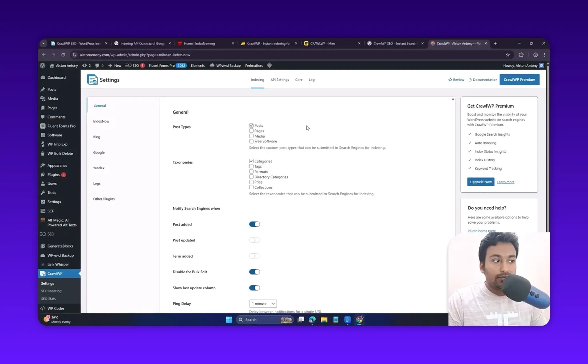Open the browser extensions puzzle icon
The width and height of the screenshot is (588, 364).
[521, 55]
